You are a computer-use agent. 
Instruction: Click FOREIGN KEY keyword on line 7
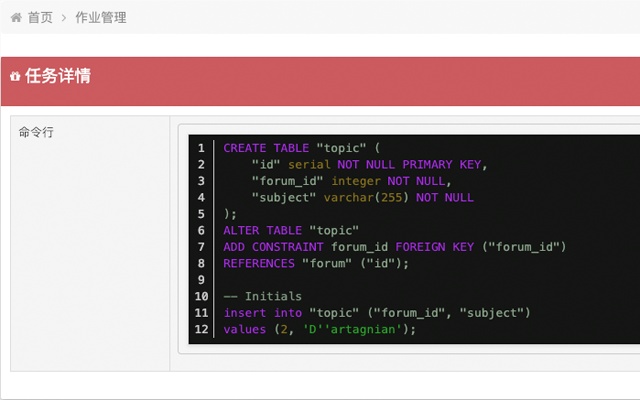(435, 247)
